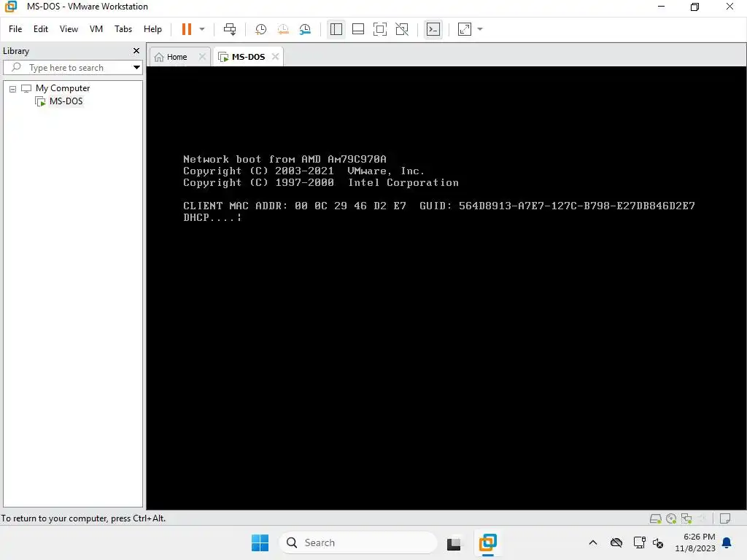The height and width of the screenshot is (560, 747).
Task: Switch to Unity mode
Action: point(402,29)
